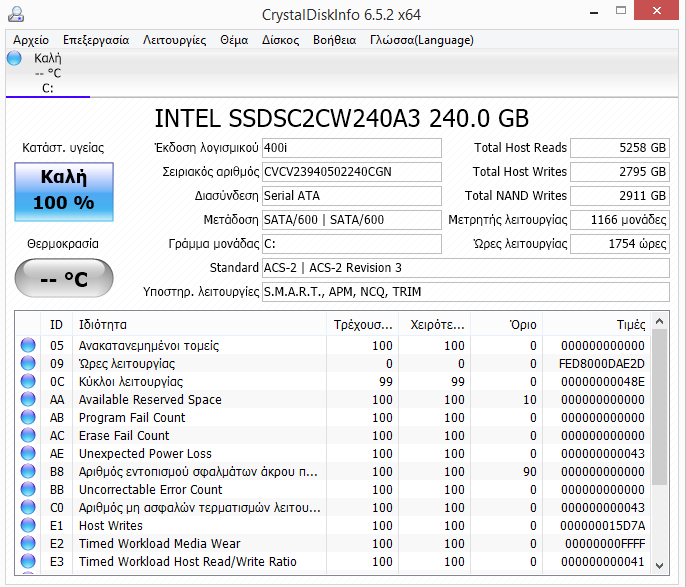Viewport: 686px width, 587px height.
Task: Click the blue status orb beside Καλή
Action: point(14,58)
